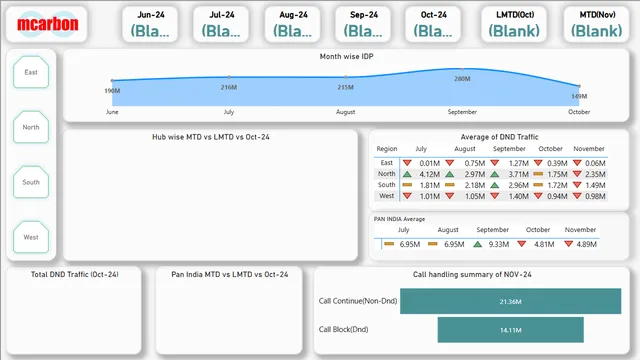Click orange dash icon for South October
This screenshot has height=360, width=640.
(x=538, y=185)
